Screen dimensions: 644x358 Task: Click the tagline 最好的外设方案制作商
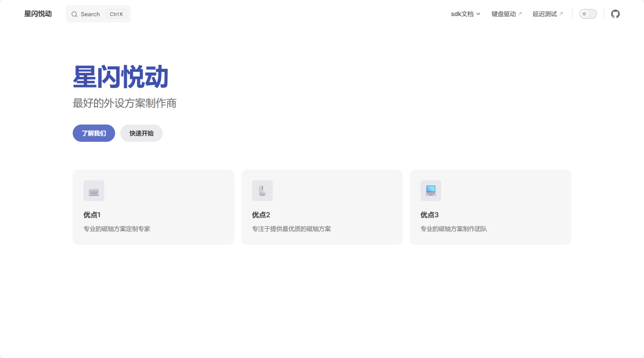pyautogui.click(x=125, y=103)
